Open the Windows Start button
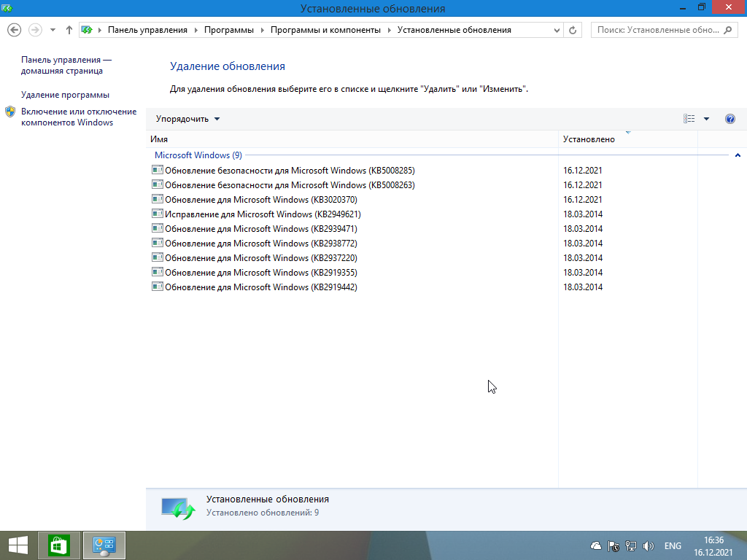Viewport: 747px width, 560px height. (x=18, y=545)
